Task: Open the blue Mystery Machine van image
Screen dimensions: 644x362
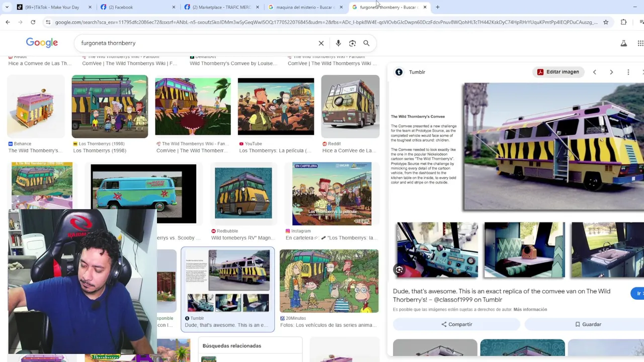Action: tap(143, 194)
